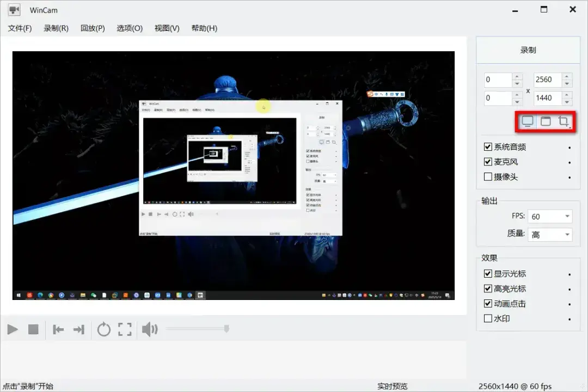The image size is (588, 392).
Task: Click the Play button in the preview controls
Action: pos(12,329)
